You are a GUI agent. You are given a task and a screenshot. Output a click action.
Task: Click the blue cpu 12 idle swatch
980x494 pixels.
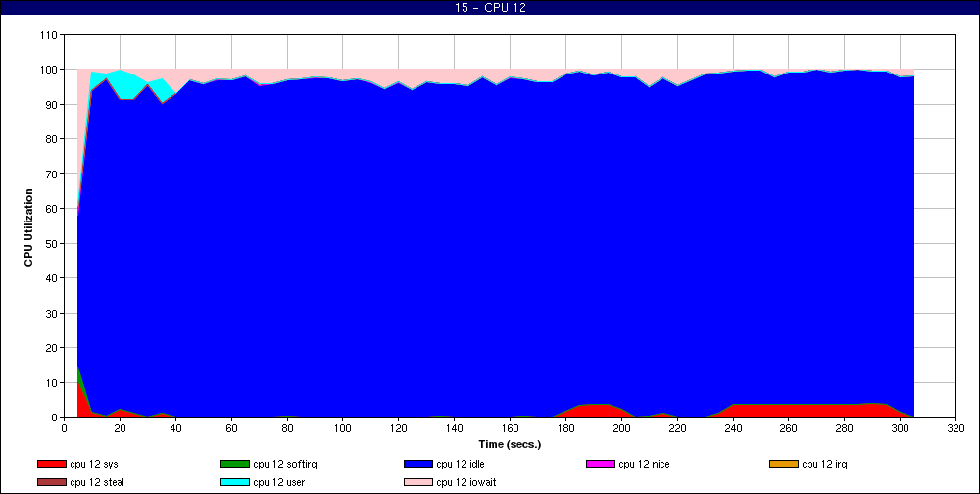418,464
